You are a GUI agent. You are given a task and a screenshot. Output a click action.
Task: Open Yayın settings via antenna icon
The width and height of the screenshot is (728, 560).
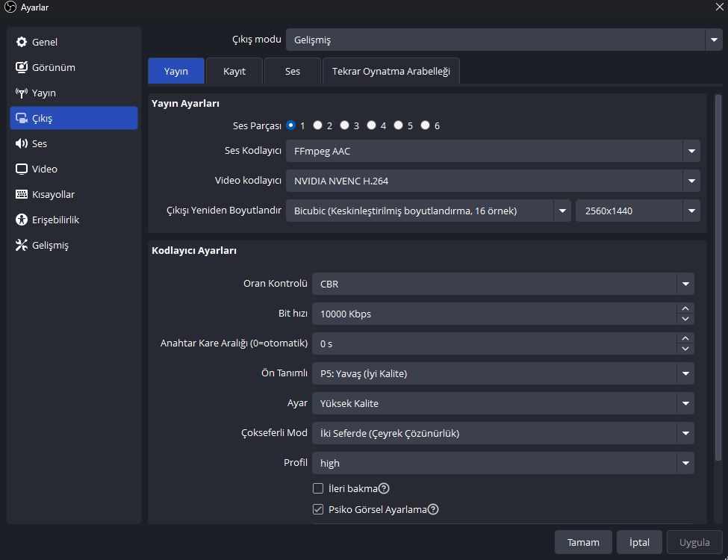point(22,93)
